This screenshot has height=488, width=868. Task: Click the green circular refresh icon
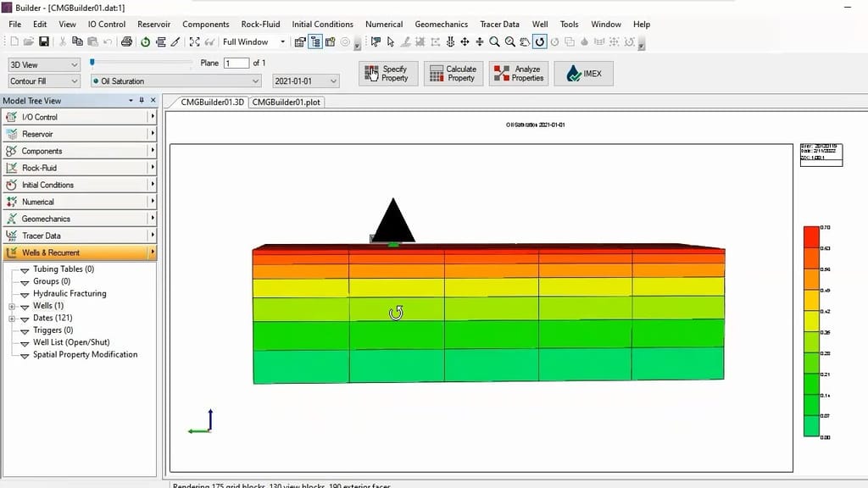[145, 42]
